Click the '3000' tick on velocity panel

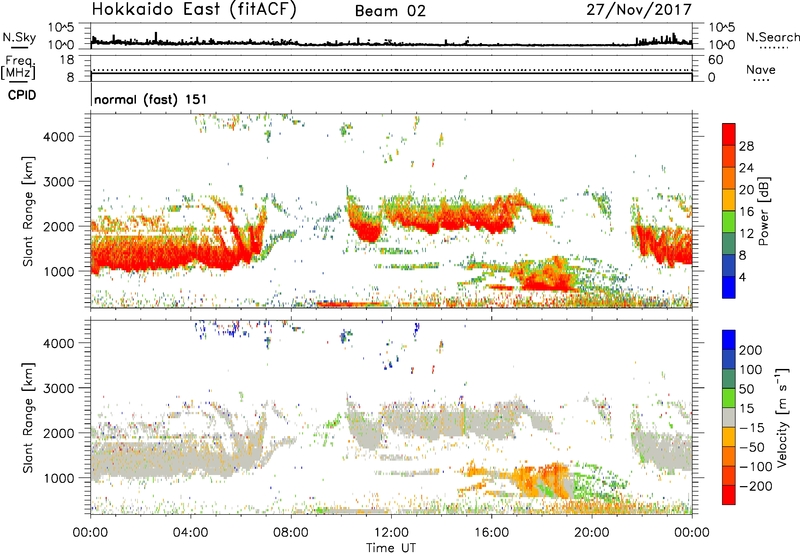pos(58,388)
